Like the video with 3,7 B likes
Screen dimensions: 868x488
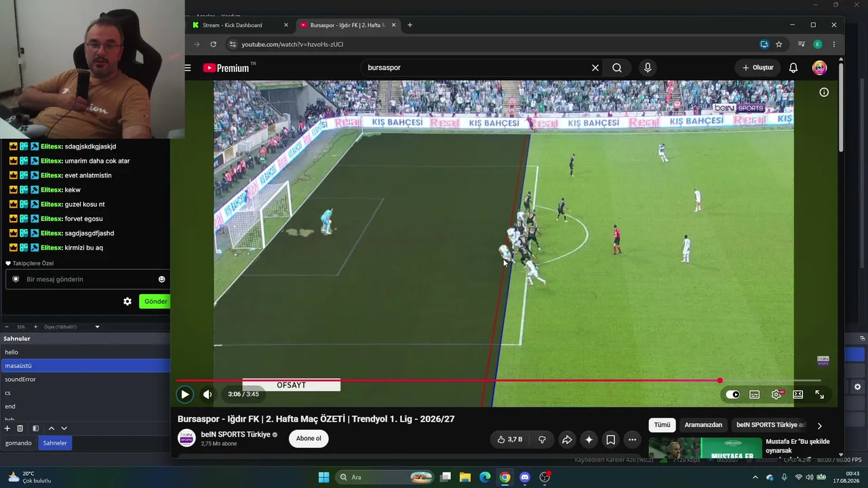point(509,440)
